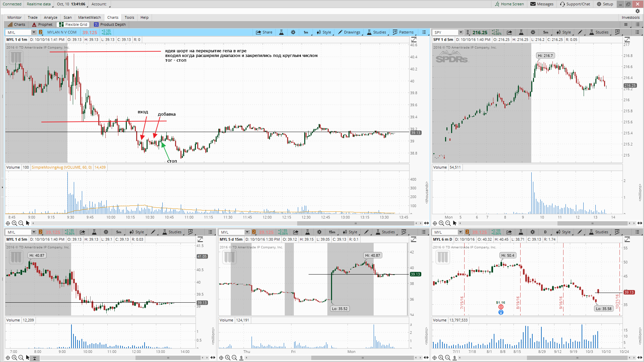The image size is (644, 362).
Task: Click the 9/16/16 expiration marker on daily chart
Action: click(x=560, y=302)
